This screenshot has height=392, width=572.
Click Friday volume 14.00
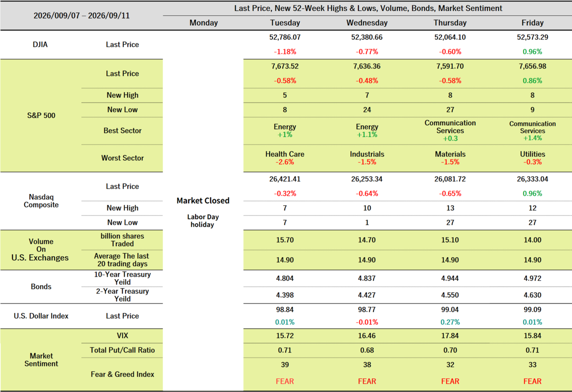coord(532,240)
